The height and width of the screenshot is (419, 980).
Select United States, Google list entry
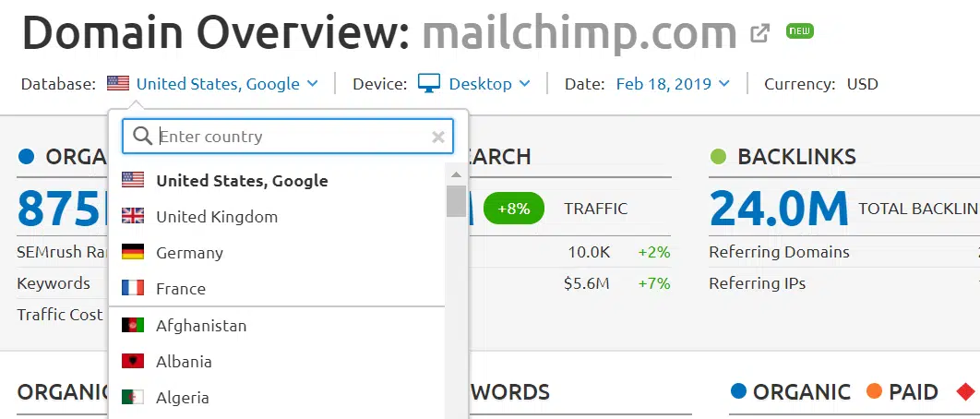(x=242, y=181)
